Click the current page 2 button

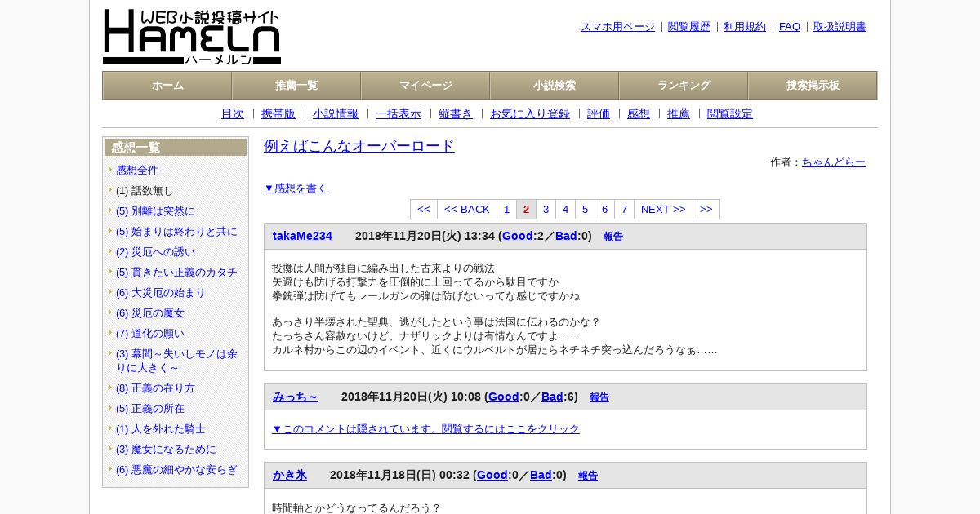click(526, 210)
